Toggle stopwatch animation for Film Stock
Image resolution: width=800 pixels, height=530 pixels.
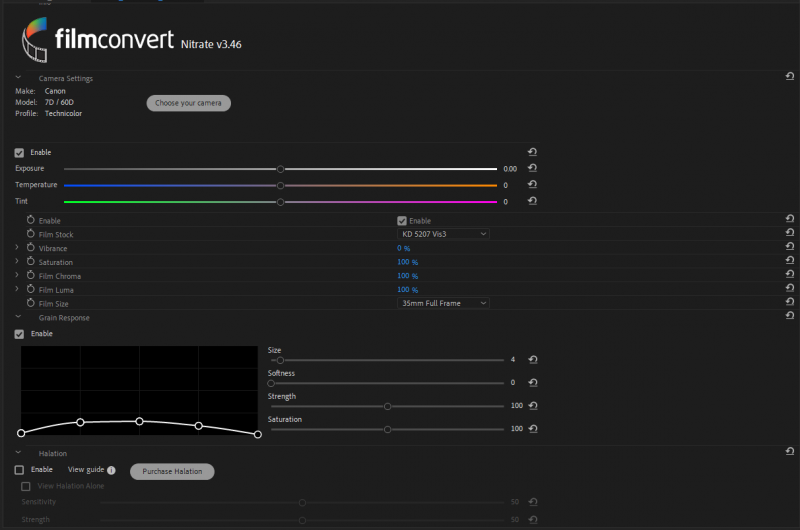(x=30, y=234)
